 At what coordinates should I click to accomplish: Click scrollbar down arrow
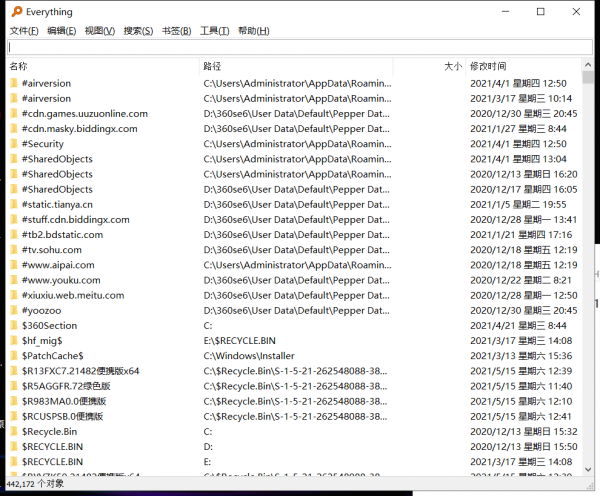point(588,470)
